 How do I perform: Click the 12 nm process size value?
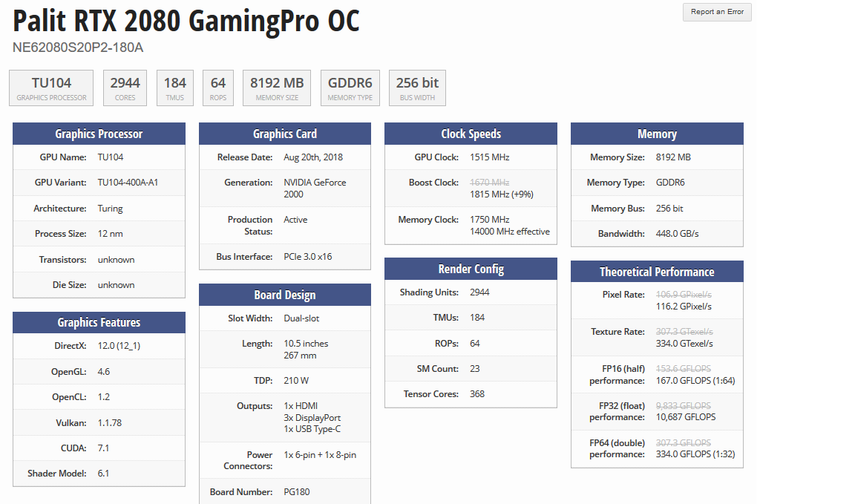110,234
